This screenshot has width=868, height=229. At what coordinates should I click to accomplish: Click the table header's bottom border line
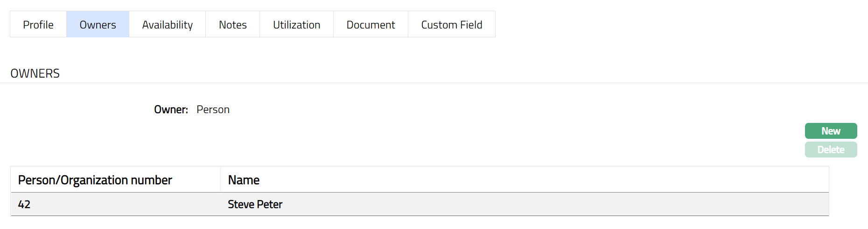[x=420, y=192]
